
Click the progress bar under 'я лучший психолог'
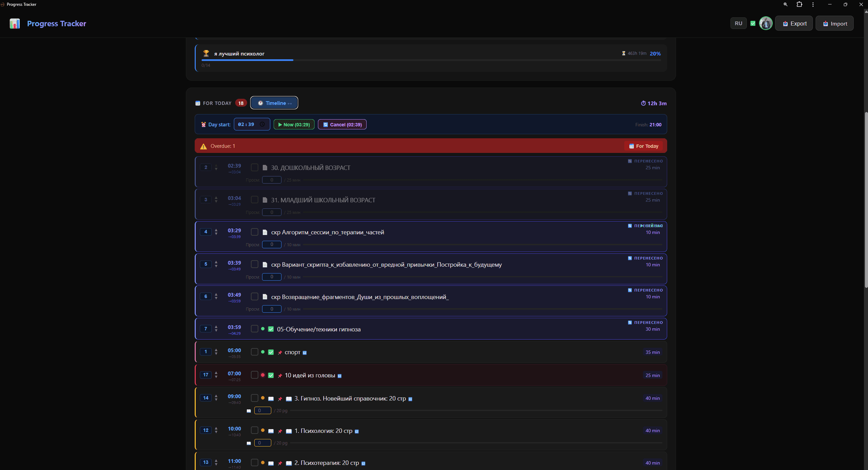(431, 60)
